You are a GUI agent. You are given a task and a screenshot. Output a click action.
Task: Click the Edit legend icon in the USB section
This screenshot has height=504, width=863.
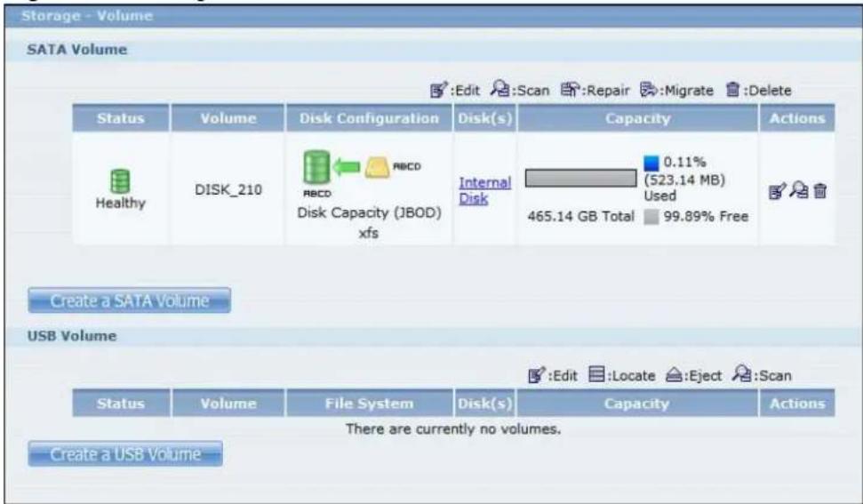pyautogui.click(x=537, y=375)
